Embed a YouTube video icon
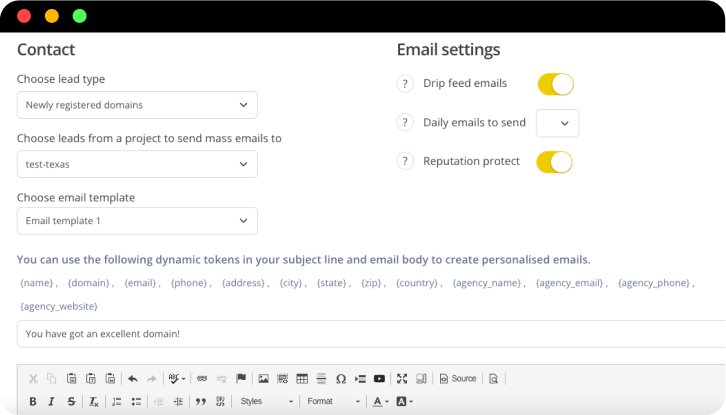This screenshot has height=415, width=726. (x=379, y=379)
